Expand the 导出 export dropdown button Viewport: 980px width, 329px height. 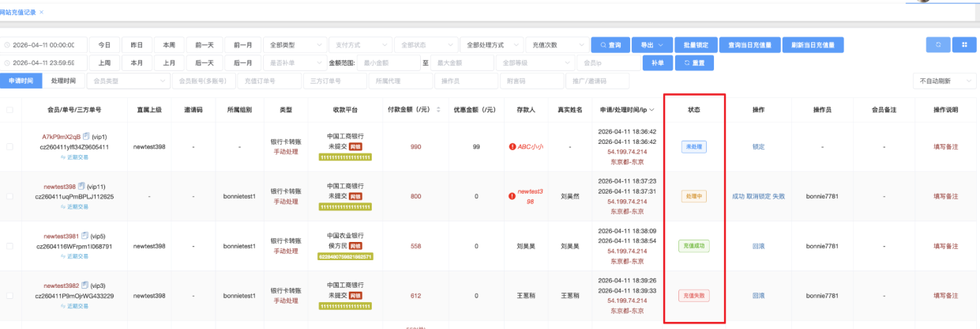pos(652,45)
